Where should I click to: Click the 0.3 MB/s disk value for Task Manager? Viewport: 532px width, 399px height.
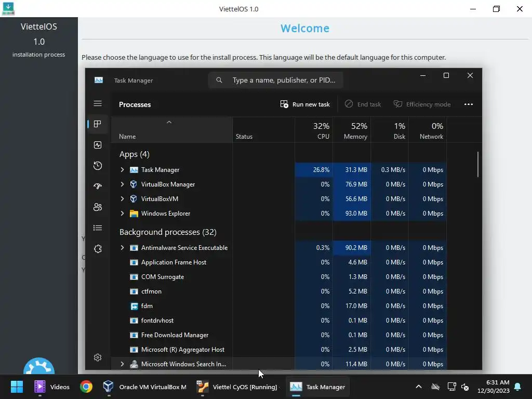point(390,170)
